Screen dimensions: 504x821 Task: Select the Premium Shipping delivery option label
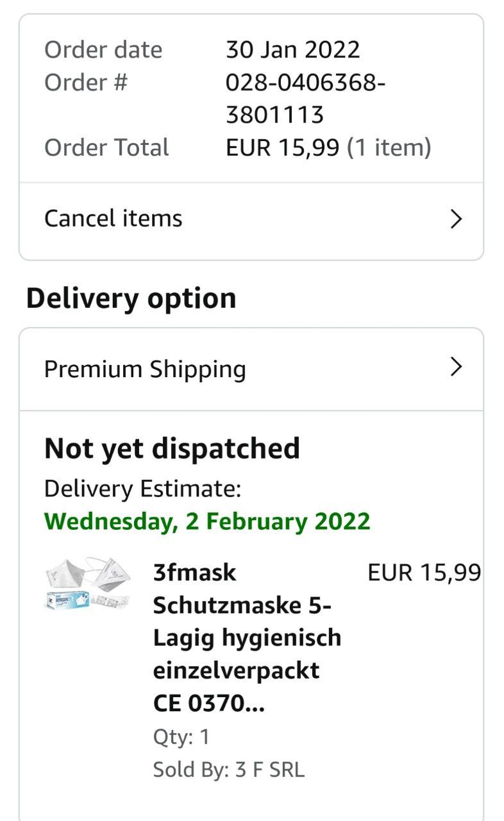point(145,369)
